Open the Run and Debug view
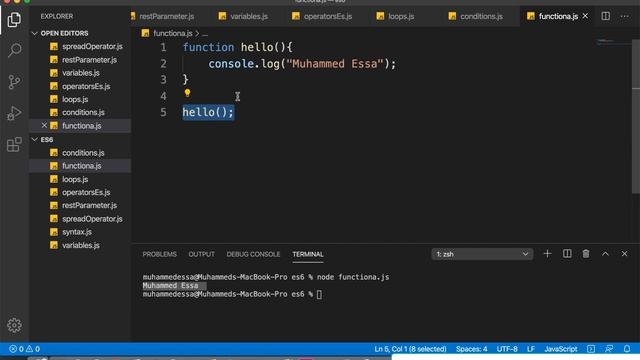 click(x=14, y=113)
